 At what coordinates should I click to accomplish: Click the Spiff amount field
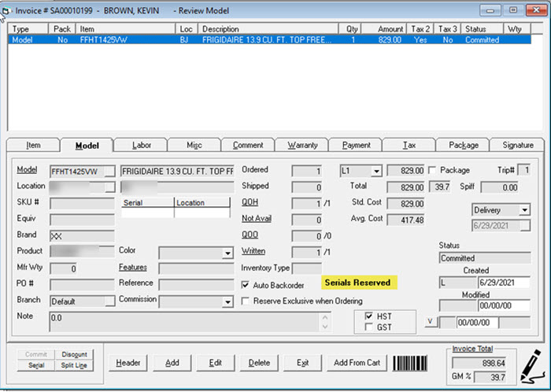pos(500,187)
